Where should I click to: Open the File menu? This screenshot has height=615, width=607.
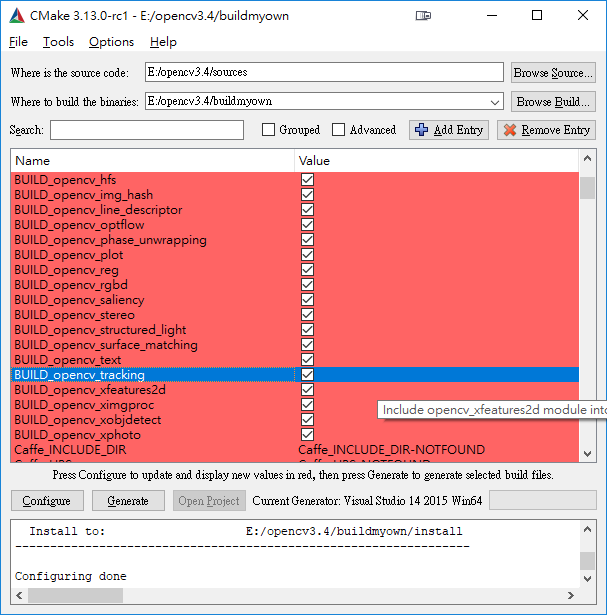(18, 42)
